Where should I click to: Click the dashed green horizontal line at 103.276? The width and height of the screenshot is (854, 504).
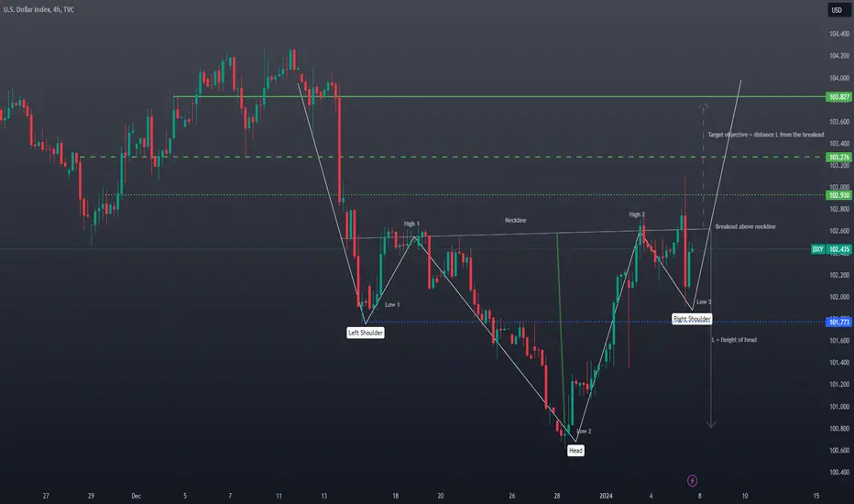[452, 157]
